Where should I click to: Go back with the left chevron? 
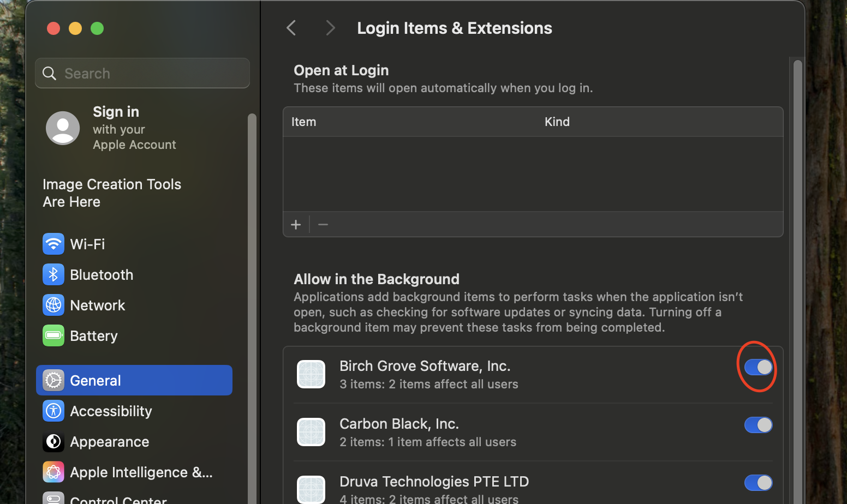291,28
